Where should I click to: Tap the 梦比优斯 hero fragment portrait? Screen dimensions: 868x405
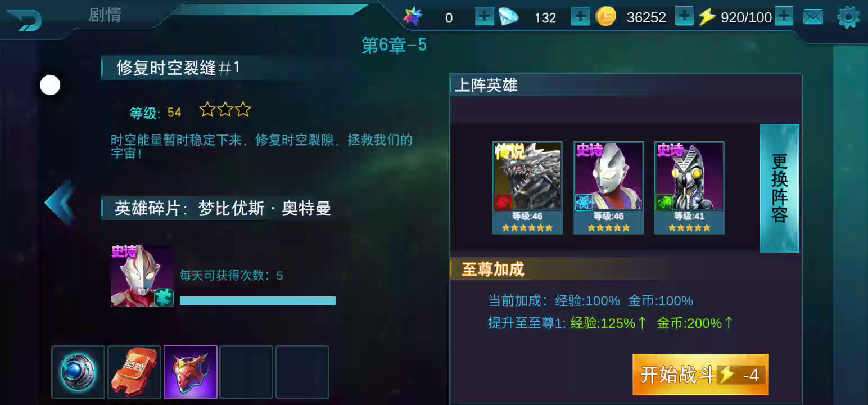[142, 276]
